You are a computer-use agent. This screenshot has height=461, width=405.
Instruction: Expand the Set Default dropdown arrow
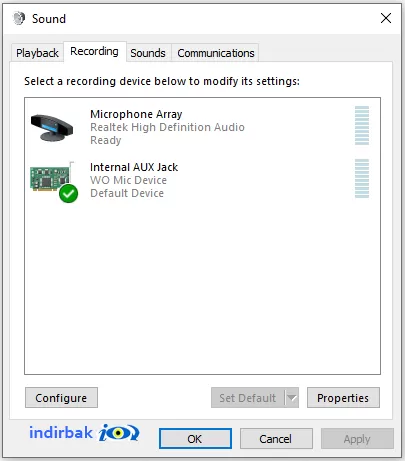[x=292, y=398]
